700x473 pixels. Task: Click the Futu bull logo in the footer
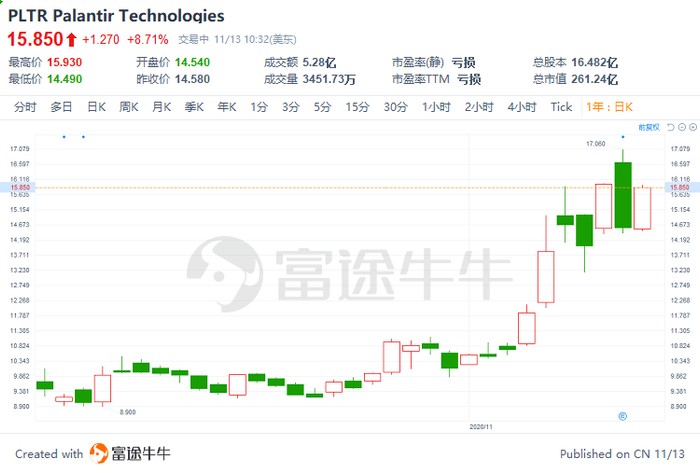[99, 453]
